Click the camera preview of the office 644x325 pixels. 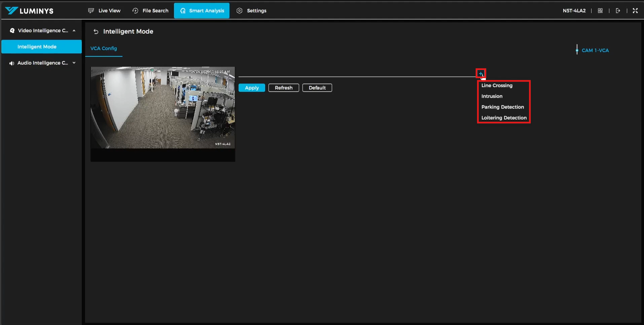click(163, 108)
